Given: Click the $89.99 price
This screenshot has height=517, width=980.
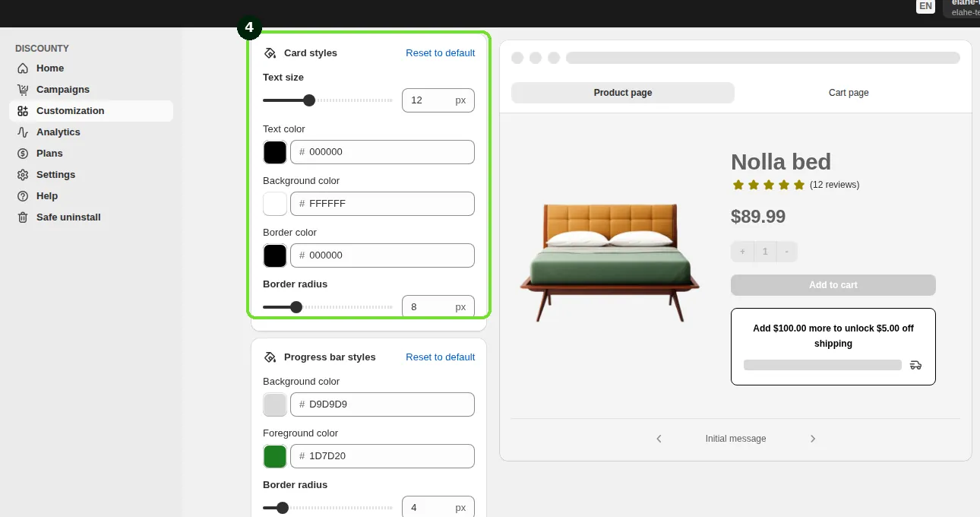Looking at the screenshot, I should pyautogui.click(x=758, y=217).
